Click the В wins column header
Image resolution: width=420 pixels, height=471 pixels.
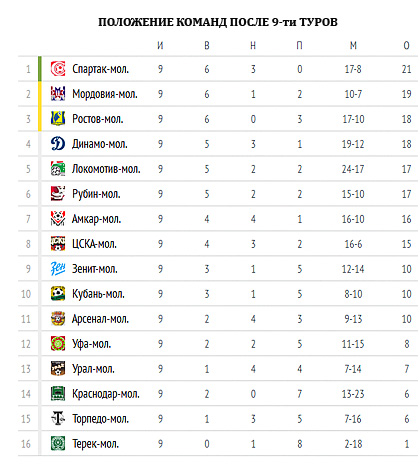coord(207,45)
